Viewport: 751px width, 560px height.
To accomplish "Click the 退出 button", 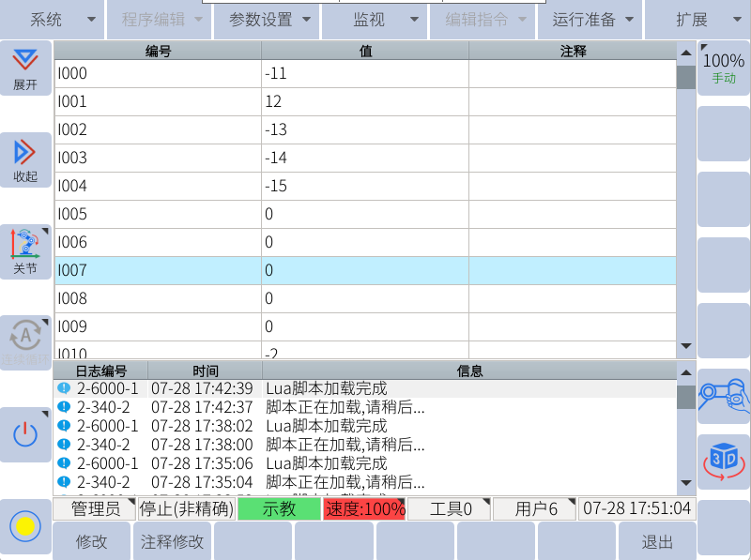I will [657, 542].
